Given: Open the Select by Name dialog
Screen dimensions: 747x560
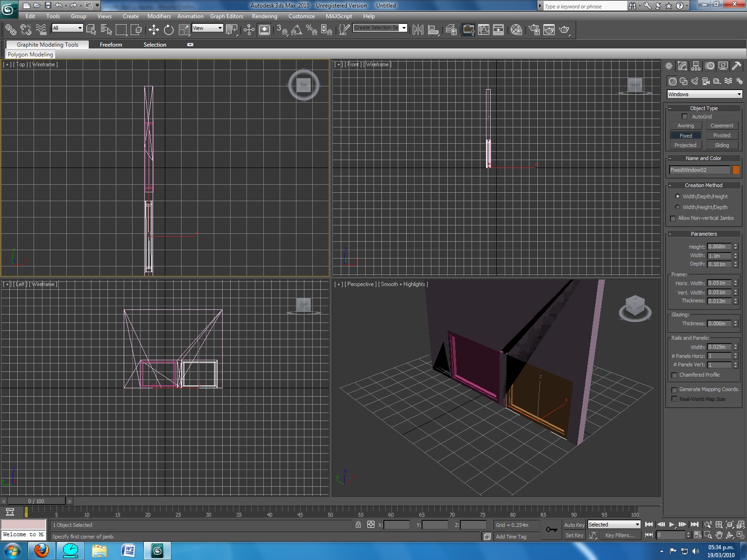Looking at the screenshot, I should (106, 30).
